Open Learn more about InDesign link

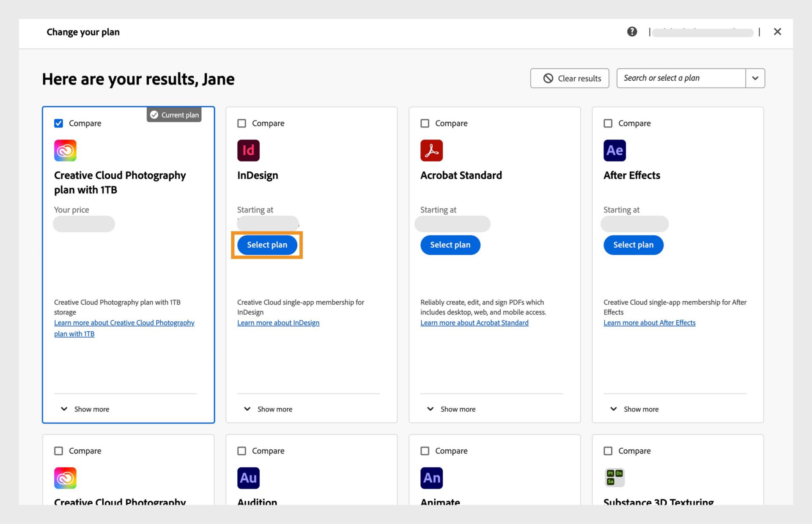tap(278, 323)
